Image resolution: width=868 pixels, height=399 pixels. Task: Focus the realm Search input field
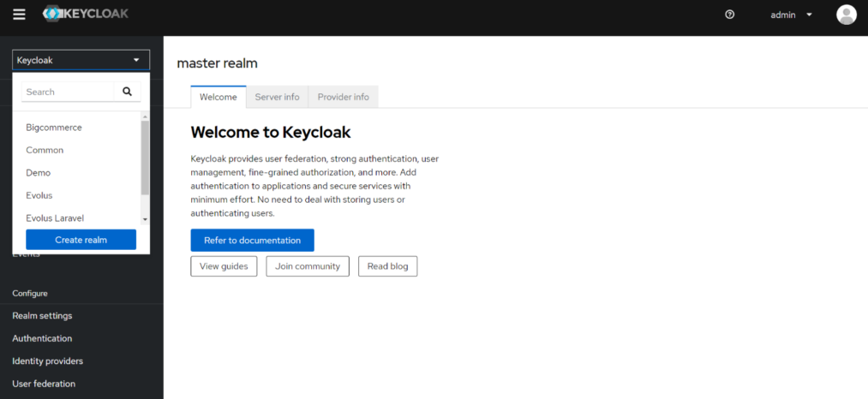click(68, 92)
